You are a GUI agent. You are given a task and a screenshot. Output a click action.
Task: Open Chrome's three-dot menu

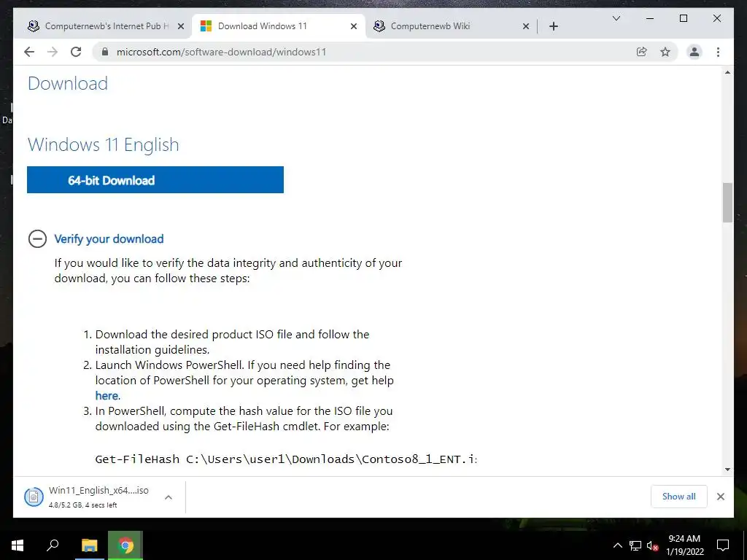718,52
